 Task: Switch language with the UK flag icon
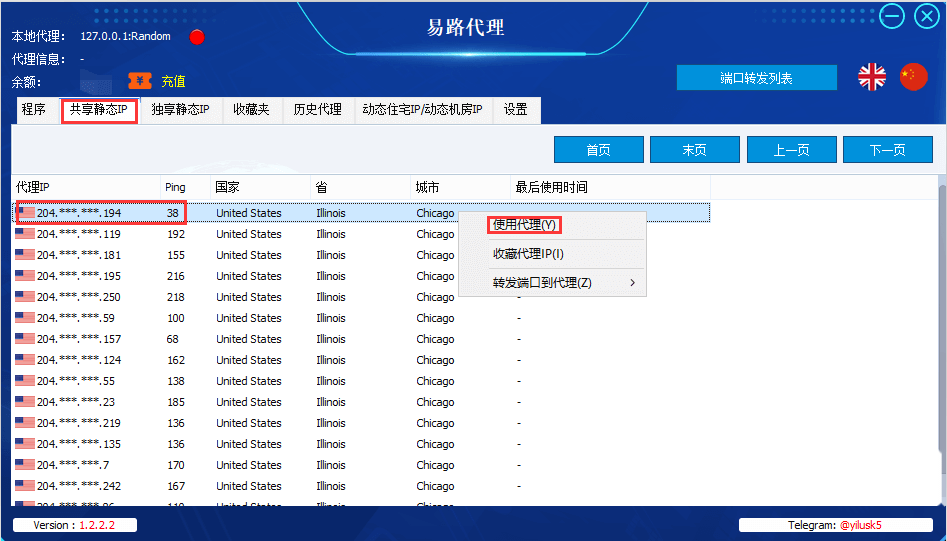click(x=872, y=77)
